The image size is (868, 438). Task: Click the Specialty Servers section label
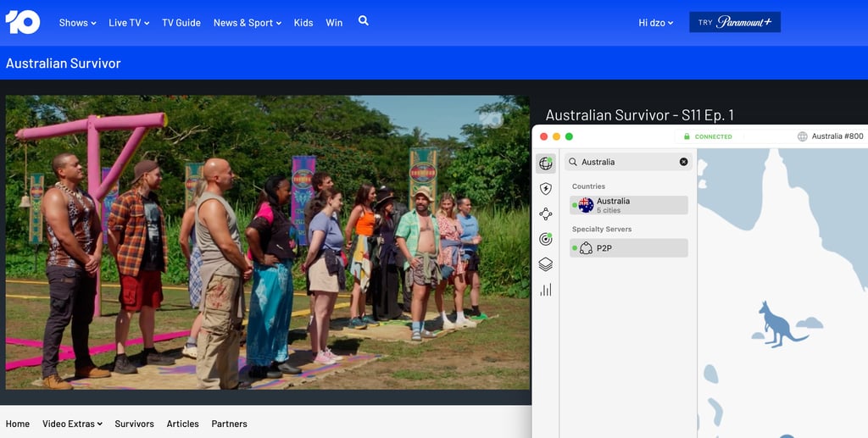602,229
